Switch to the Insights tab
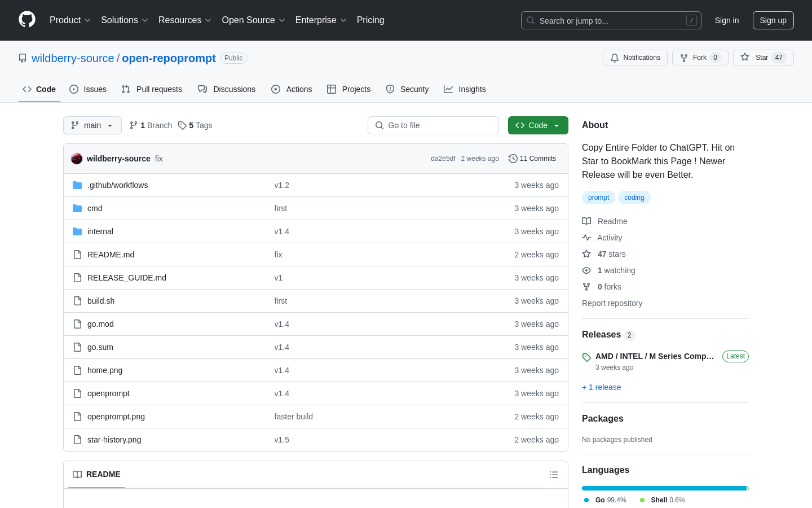This screenshot has height=508, width=812. coord(465,89)
